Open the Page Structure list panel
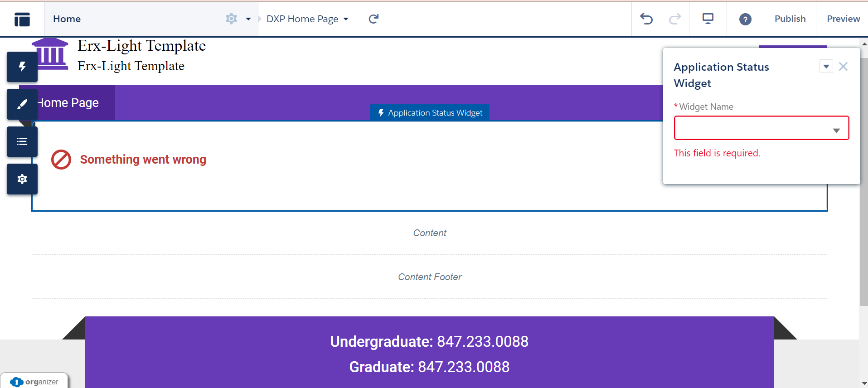868x388 pixels. point(22,142)
